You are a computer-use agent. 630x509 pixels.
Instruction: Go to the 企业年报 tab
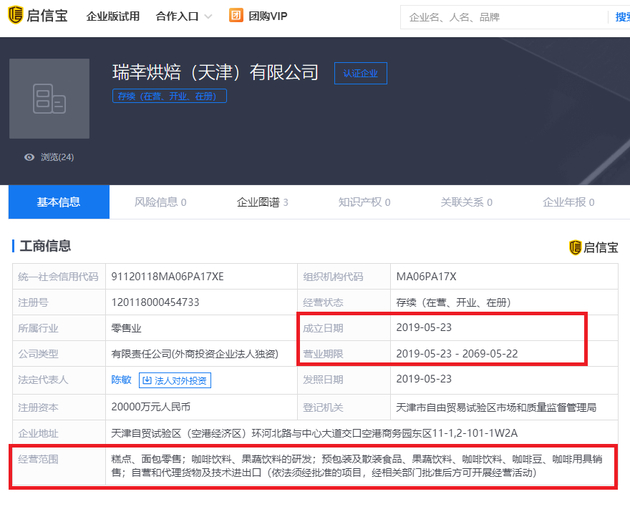(570, 202)
